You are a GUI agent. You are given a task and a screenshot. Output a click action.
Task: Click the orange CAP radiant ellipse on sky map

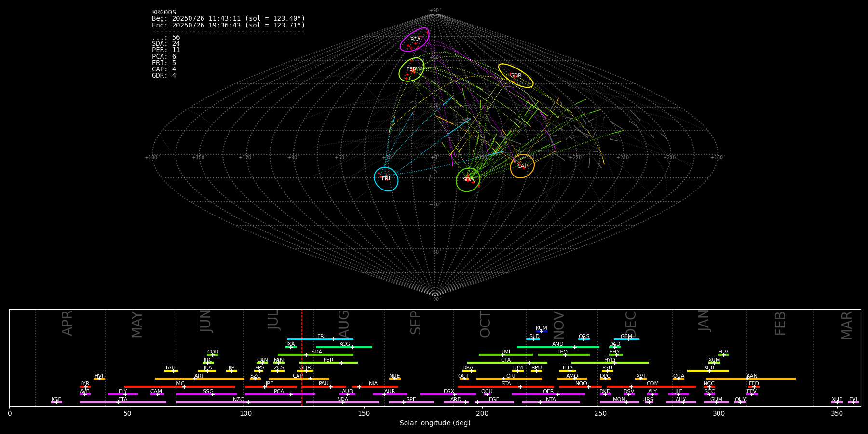point(522,166)
